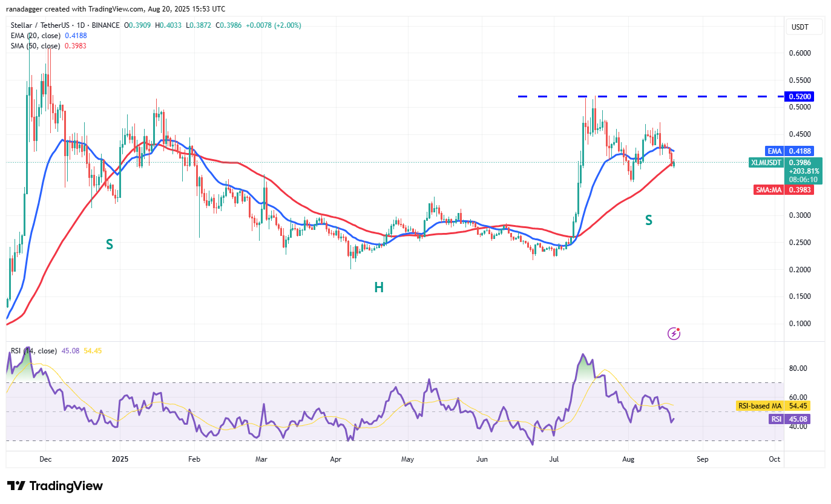Image resolution: width=831 pixels, height=504 pixels.
Task: Click the purple lightning event marker icon
Action: coord(674,333)
